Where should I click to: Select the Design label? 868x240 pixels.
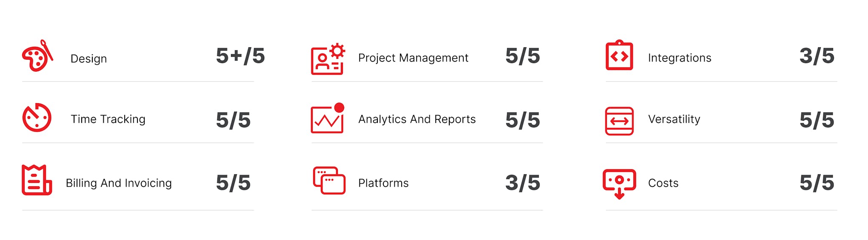coord(89,59)
